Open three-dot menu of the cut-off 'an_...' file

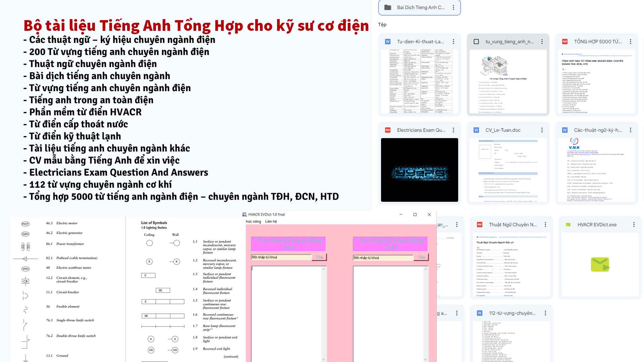click(457, 225)
